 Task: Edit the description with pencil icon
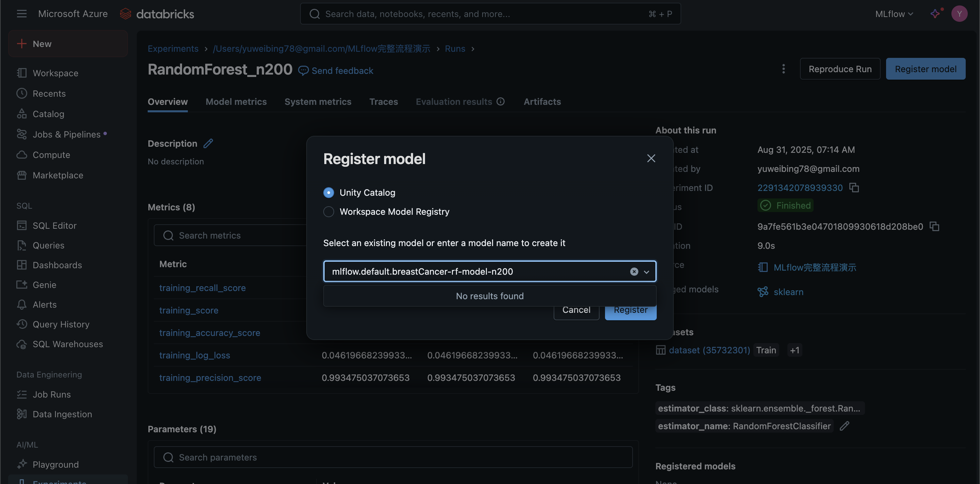click(208, 143)
